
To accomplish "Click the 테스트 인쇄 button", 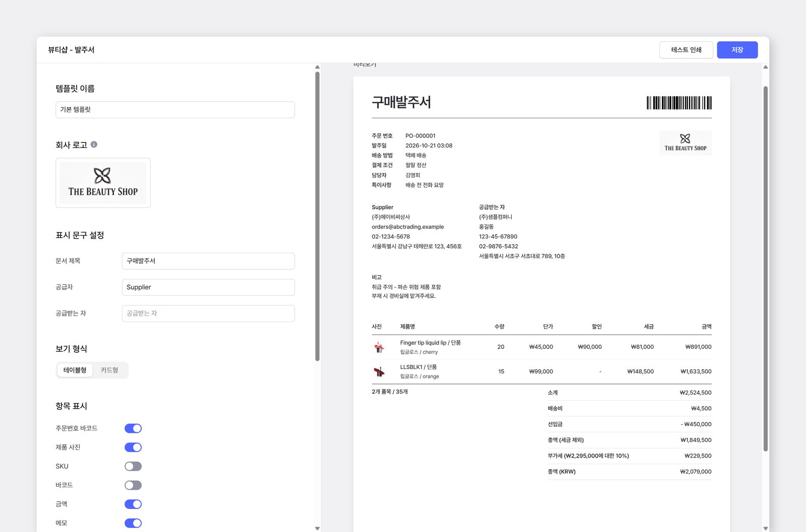I will [x=686, y=50].
